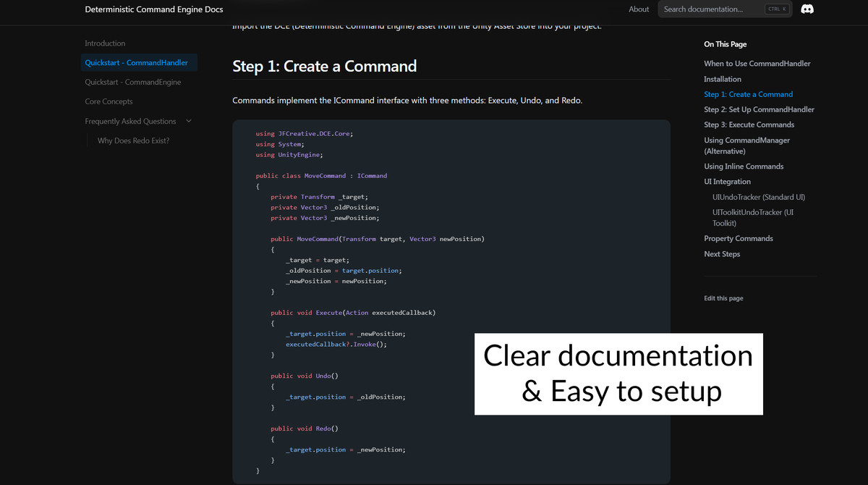The width and height of the screenshot is (868, 485).
Task: Jump to Using Inline Commands
Action: [744, 166]
